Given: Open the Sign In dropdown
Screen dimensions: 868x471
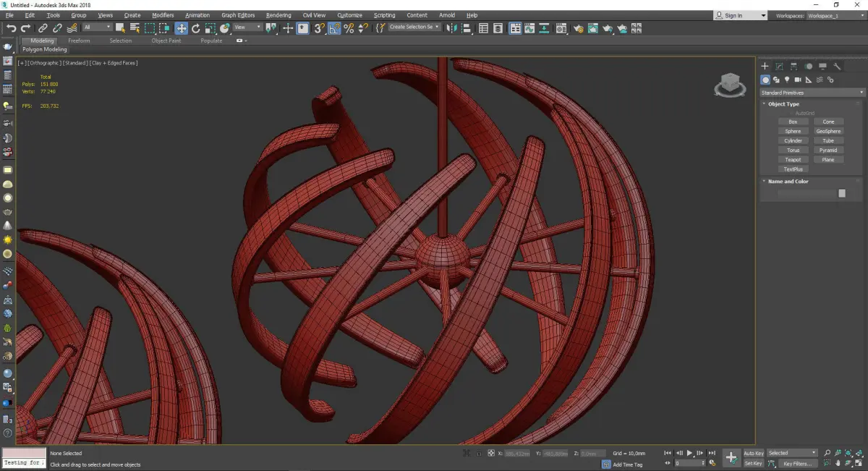Looking at the screenshot, I should point(741,15).
